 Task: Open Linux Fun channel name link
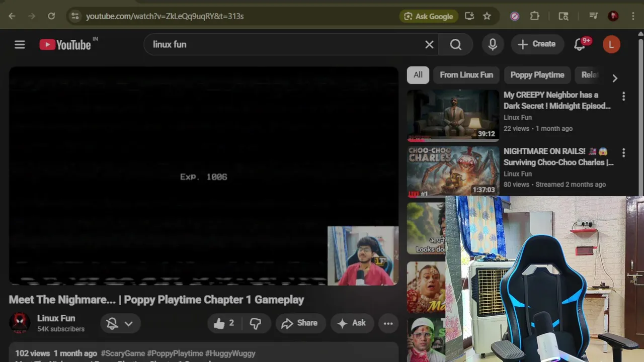click(56, 318)
